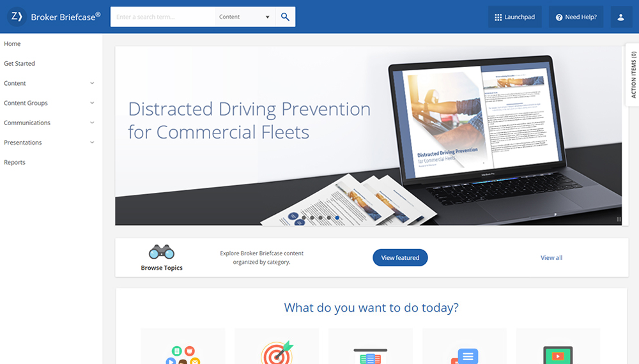This screenshot has height=364, width=639.
Task: Click the person with content circles icon
Action: (183, 354)
